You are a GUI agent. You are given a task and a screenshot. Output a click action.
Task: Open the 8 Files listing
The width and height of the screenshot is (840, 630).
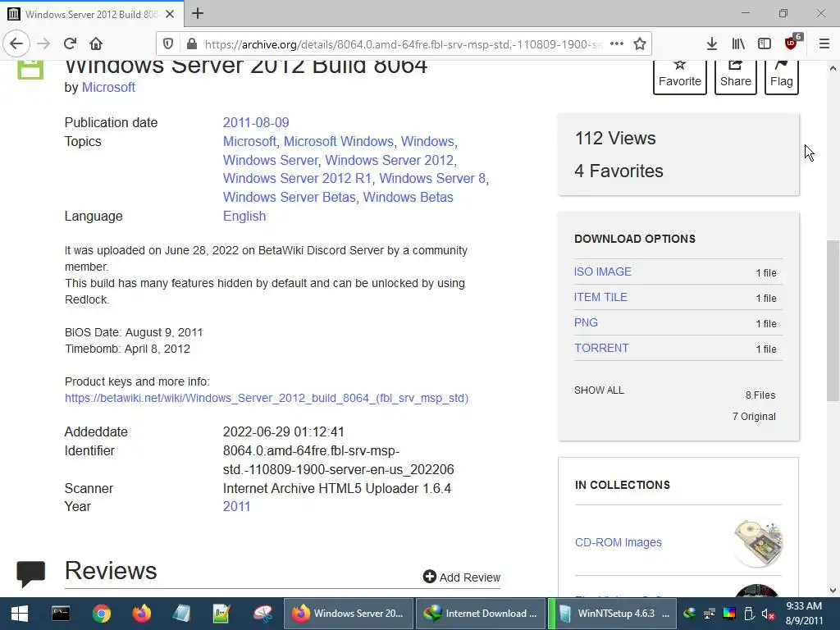(x=760, y=395)
